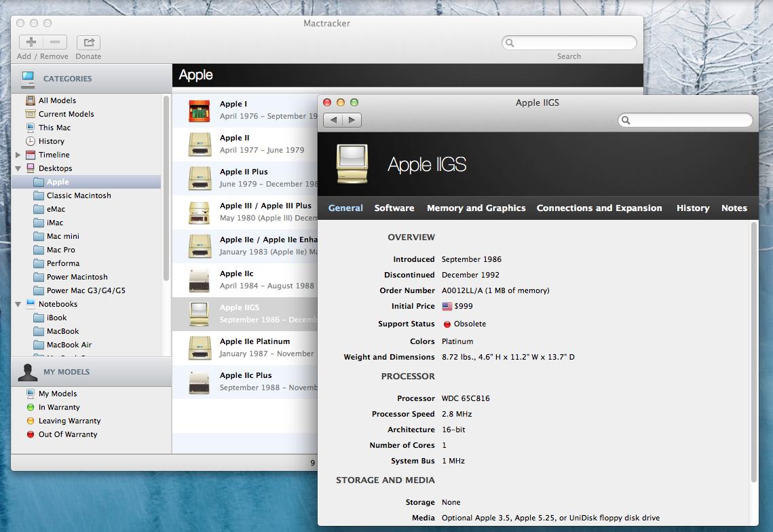This screenshot has height=532, width=773.
Task: Click the History clock icon in sidebar
Action: click(x=31, y=141)
